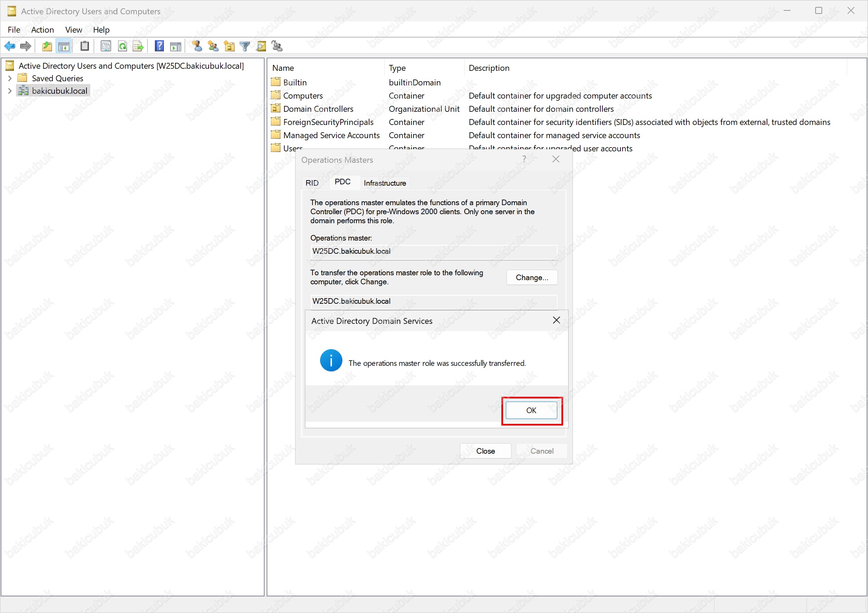Click the clipboard Paste toolbar icon
This screenshot has height=613, width=868.
[x=85, y=46]
